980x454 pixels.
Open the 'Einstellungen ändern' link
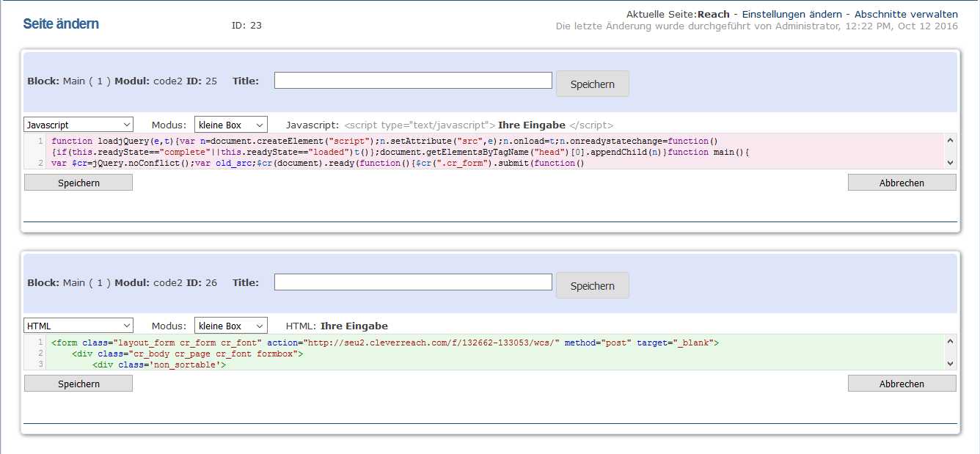click(x=792, y=14)
